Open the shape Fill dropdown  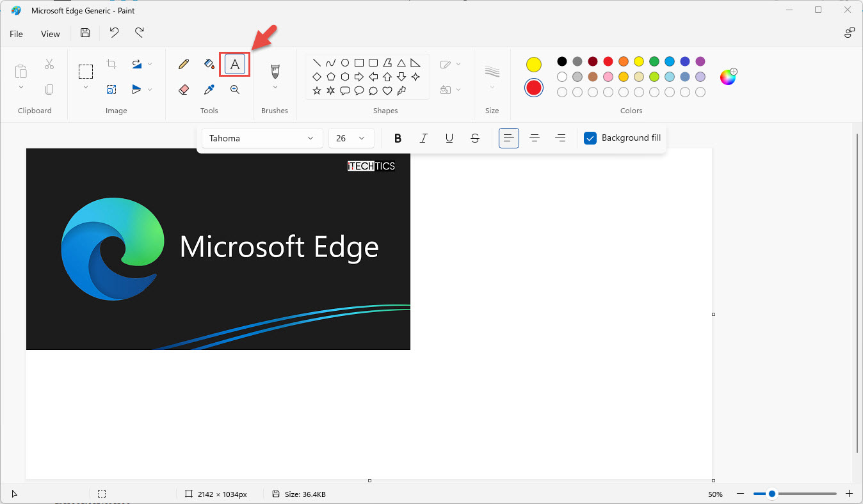451,90
